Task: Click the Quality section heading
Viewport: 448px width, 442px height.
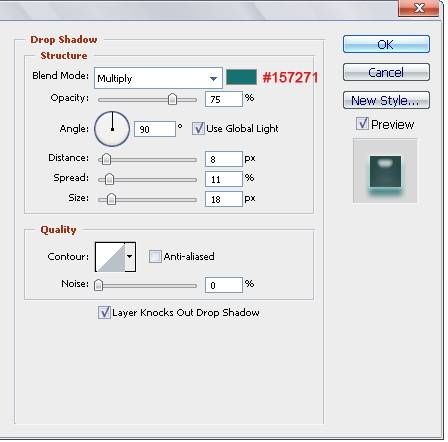Action: 58,229
